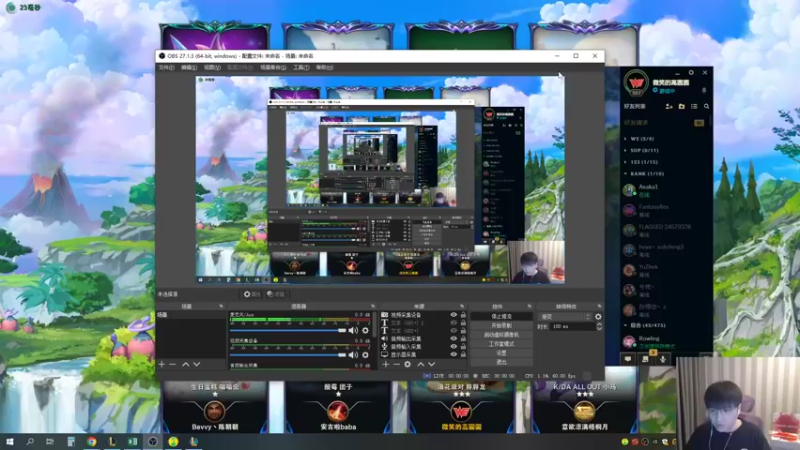Open chat icon at friends panel bottom
This screenshot has width=800, height=450.
[x=628, y=359]
